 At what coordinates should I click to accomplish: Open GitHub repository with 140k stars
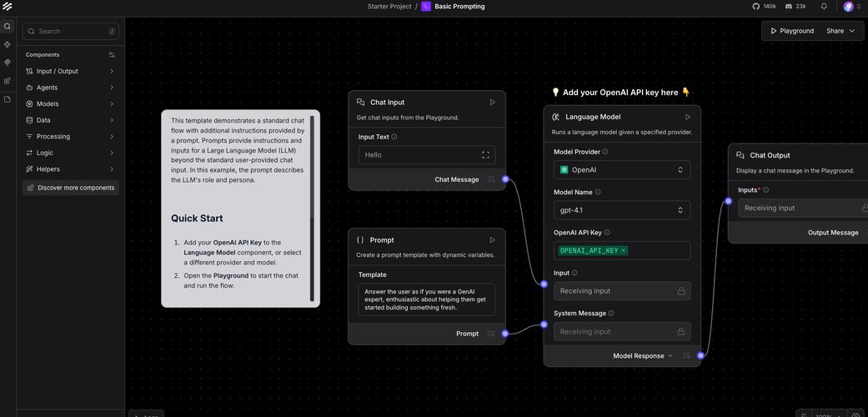[x=764, y=7]
